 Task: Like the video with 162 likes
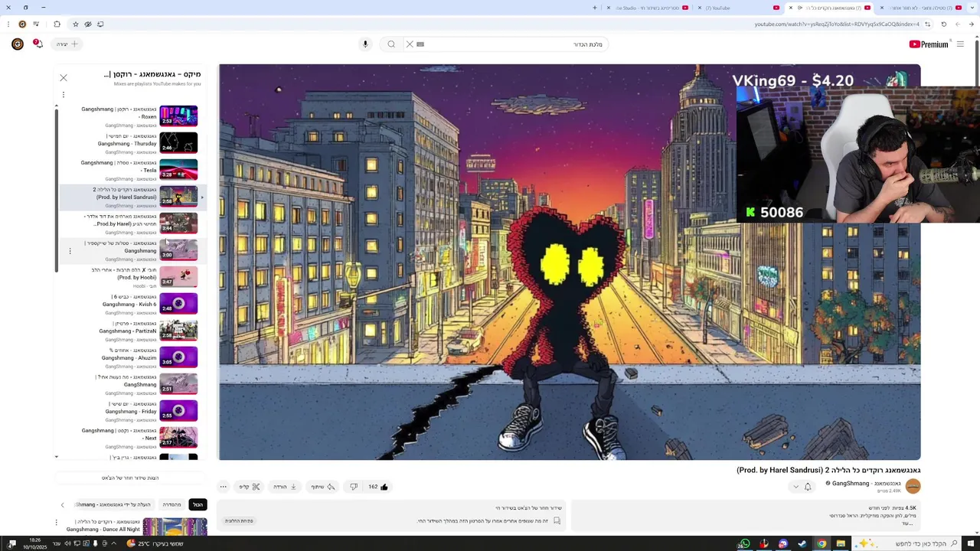(x=378, y=487)
